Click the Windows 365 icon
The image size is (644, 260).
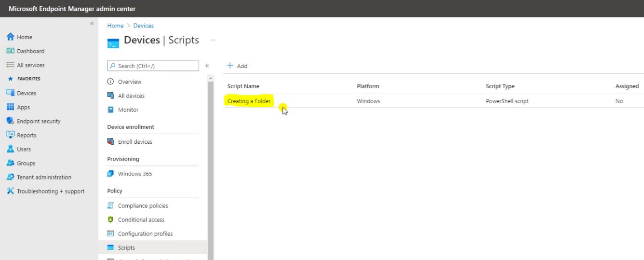[110, 174]
